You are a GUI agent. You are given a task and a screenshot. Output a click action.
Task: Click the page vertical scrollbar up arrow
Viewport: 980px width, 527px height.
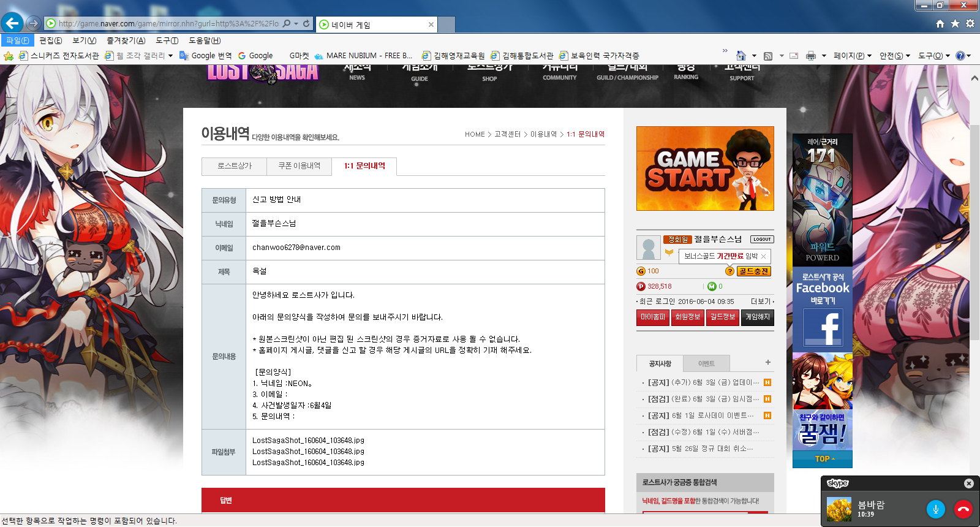tap(974, 79)
